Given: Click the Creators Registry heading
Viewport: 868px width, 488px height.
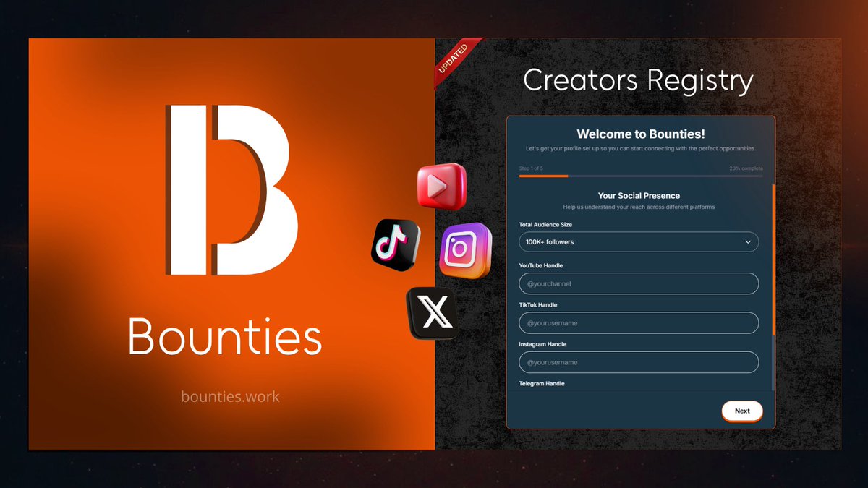Looking at the screenshot, I should click(638, 80).
